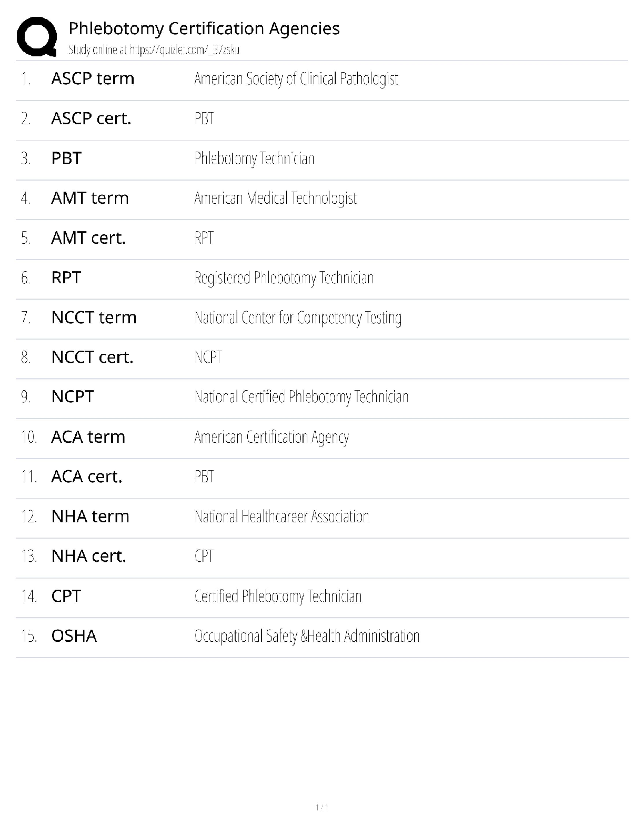The width and height of the screenshot is (644, 834).
Task: Select the NCPT term in row 9
Action: point(73,396)
